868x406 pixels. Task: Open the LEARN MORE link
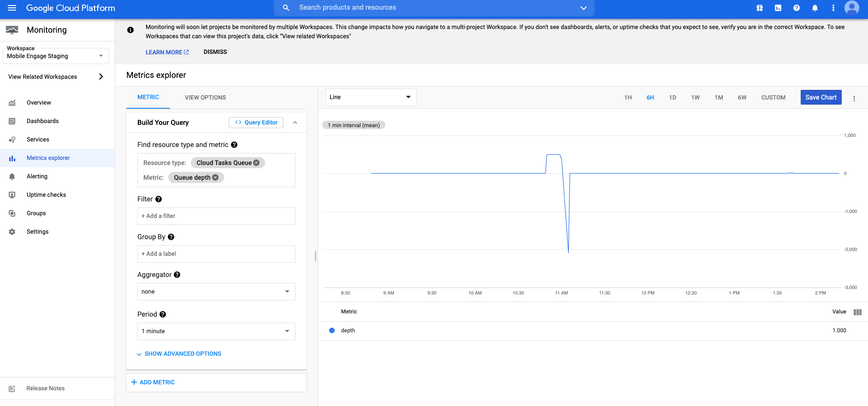point(167,52)
